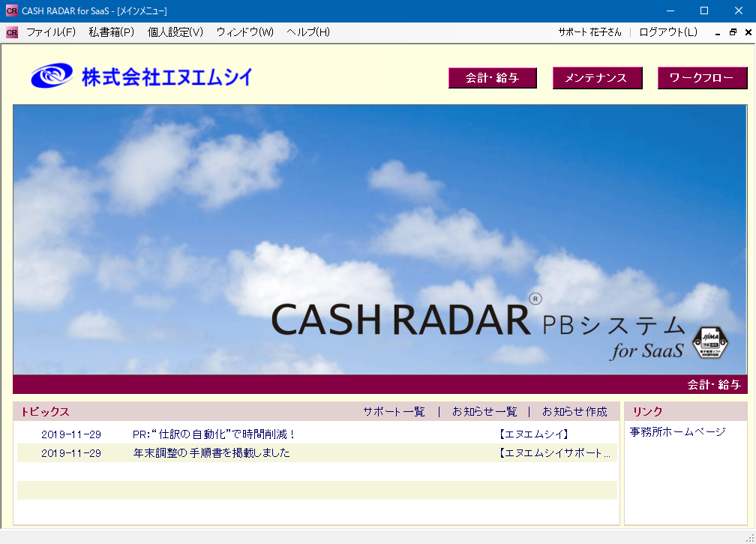Viewport: 756px width, 544px height.
Task: Open the ヘルプ(H) menu
Action: [308, 32]
